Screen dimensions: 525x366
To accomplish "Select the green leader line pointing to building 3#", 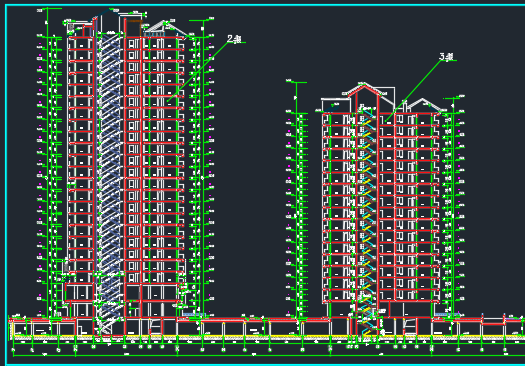I will tap(413, 91).
